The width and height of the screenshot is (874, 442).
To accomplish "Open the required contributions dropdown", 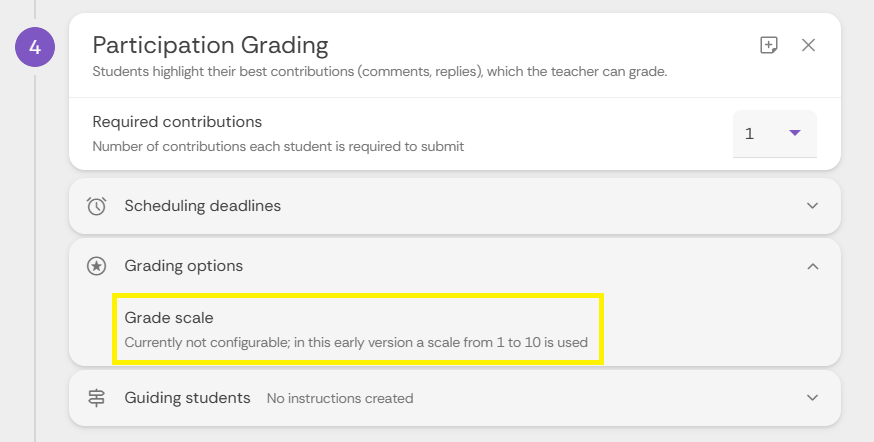I will pos(775,134).
